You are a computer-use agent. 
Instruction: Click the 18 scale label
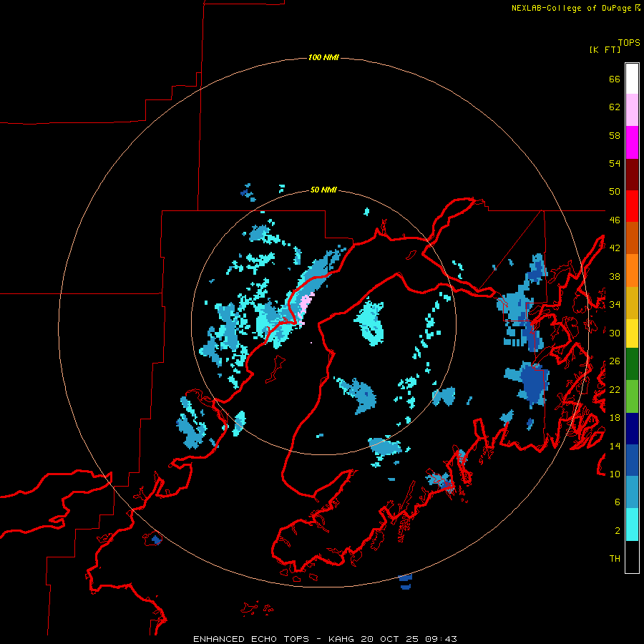pyautogui.click(x=615, y=418)
